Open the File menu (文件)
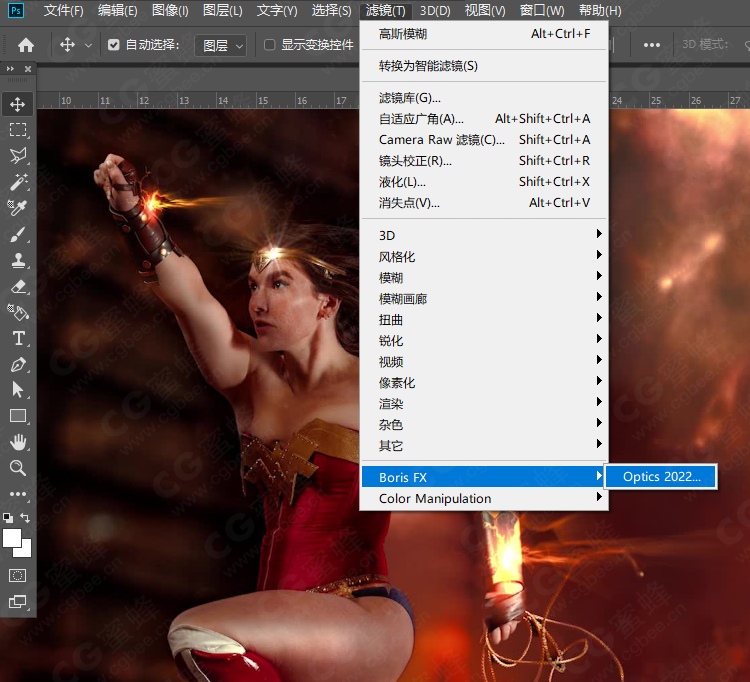The height and width of the screenshot is (682, 750). click(x=63, y=10)
